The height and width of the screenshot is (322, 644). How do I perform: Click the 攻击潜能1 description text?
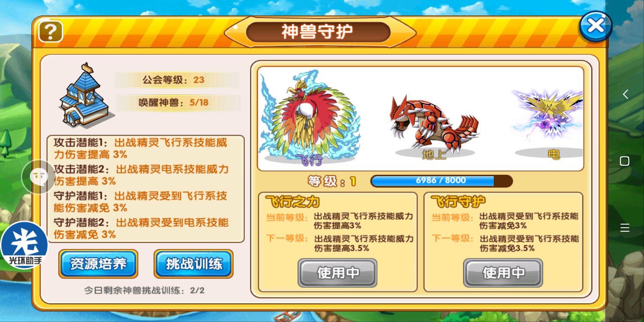coord(140,148)
